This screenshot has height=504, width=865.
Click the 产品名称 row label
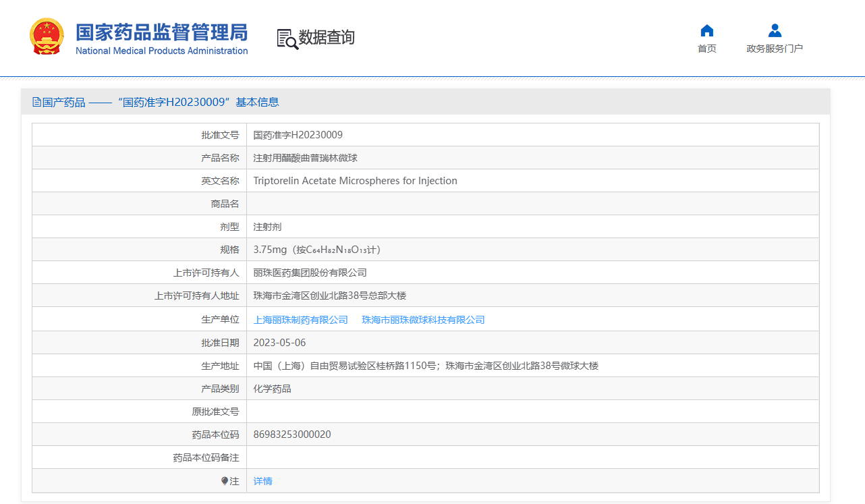(x=220, y=158)
